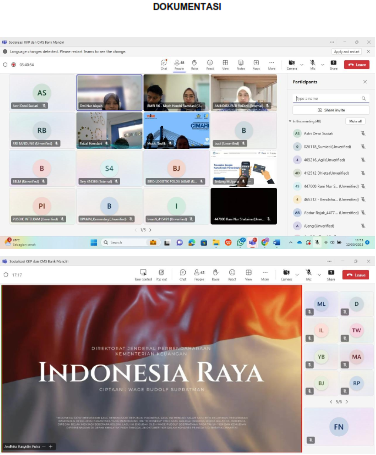This screenshot has height=455, width=376.
Task: Click Mute all in Participants panel
Action: point(355,121)
